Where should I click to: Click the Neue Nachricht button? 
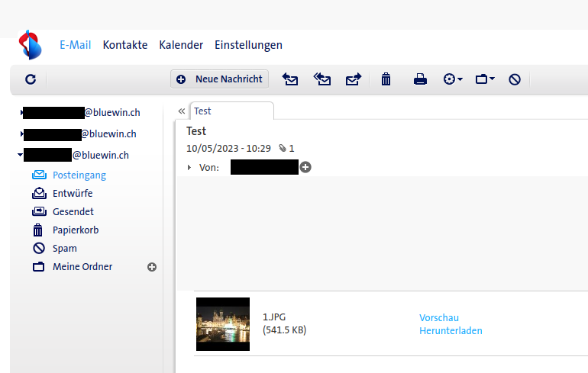click(220, 79)
